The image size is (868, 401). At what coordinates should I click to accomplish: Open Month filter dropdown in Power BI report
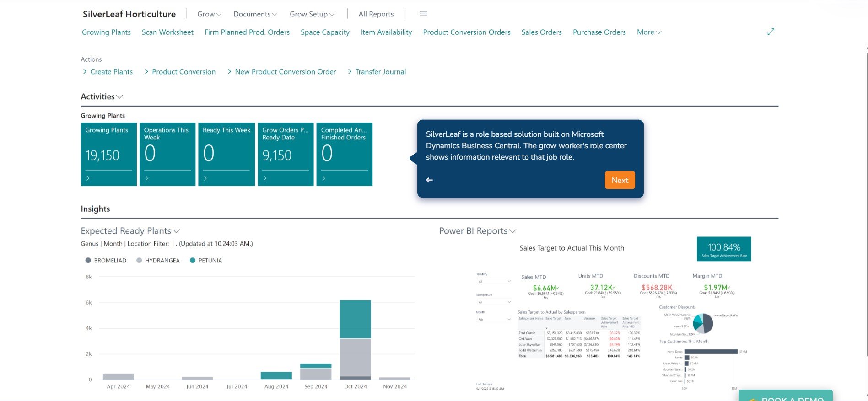[x=494, y=320]
